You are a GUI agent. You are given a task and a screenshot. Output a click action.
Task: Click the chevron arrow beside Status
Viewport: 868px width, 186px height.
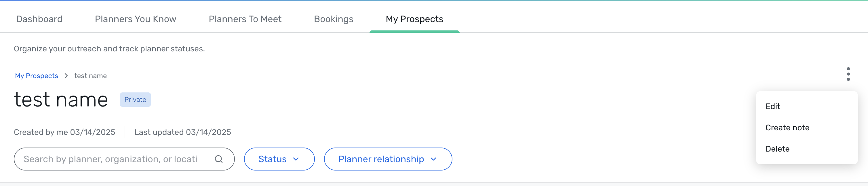click(296, 159)
